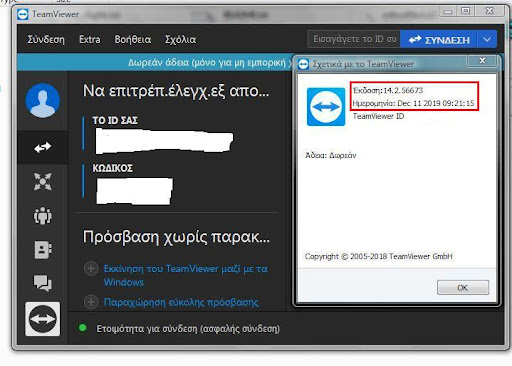This screenshot has height=366, width=512.
Task: Click the TeamViewer icon in the main title bar
Action: [x=23, y=15]
